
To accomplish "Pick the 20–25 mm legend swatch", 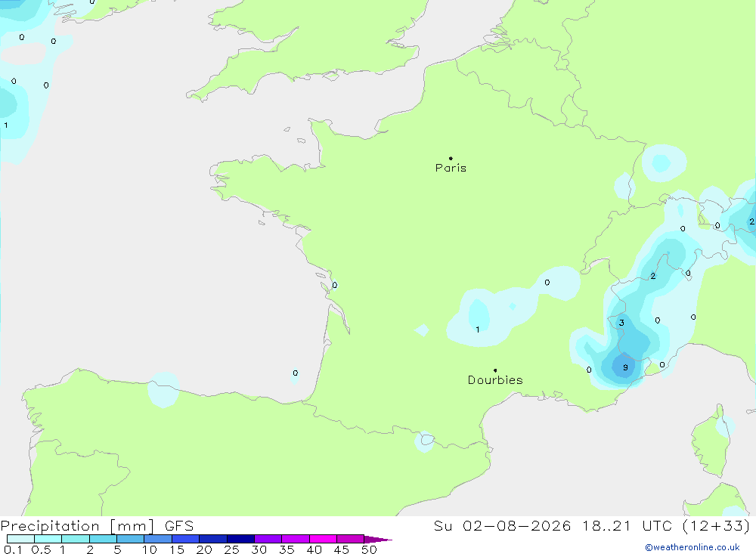I will [213, 539].
